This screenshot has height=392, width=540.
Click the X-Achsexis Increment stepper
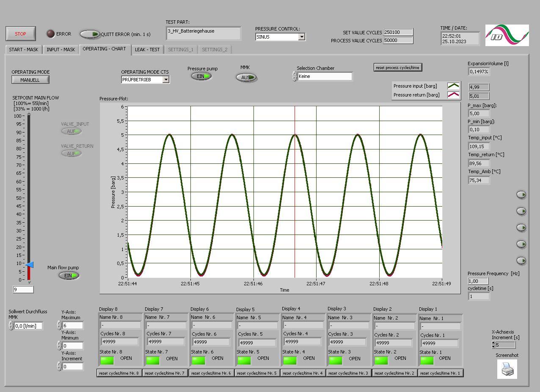coord(493,345)
